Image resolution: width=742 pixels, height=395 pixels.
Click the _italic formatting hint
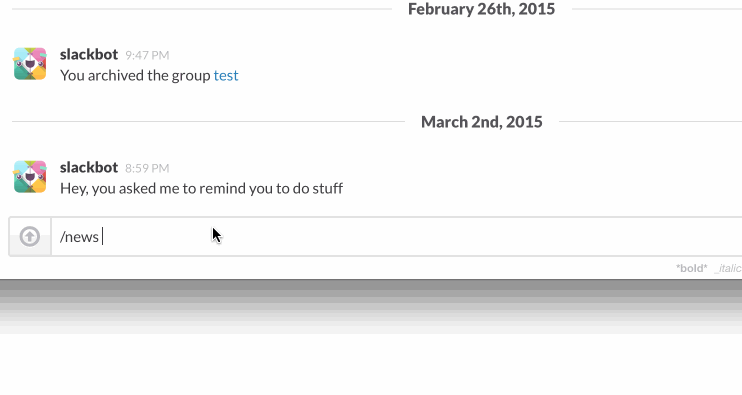click(x=728, y=268)
